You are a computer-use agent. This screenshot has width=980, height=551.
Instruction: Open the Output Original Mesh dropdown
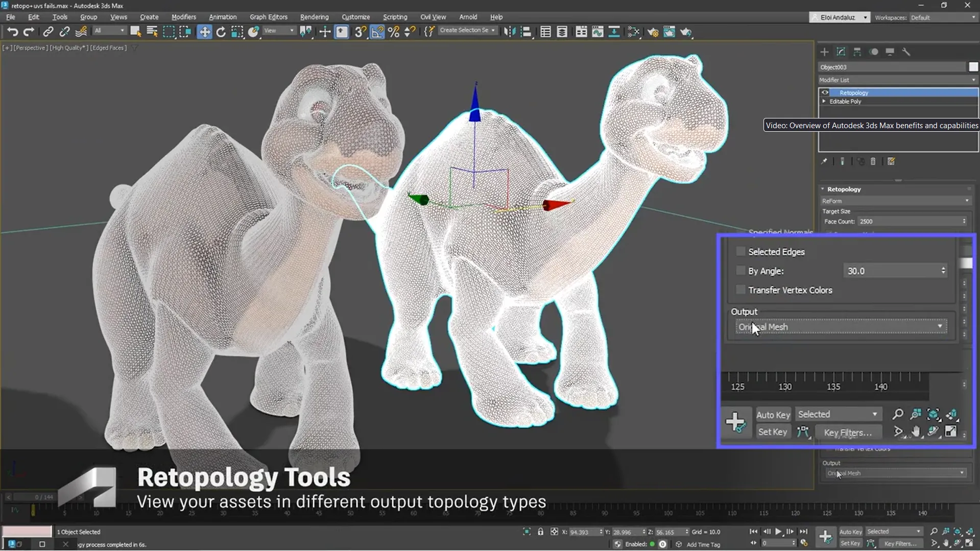[x=940, y=326]
